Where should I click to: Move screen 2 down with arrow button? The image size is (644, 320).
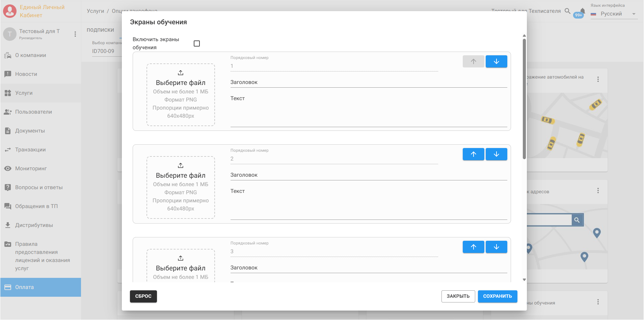[496, 154]
